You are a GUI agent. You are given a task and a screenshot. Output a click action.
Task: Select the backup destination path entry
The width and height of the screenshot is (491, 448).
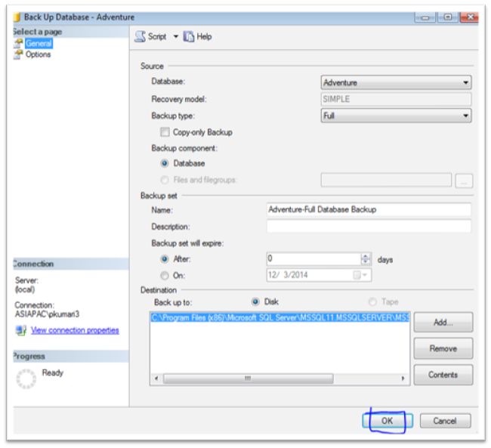coord(280,317)
